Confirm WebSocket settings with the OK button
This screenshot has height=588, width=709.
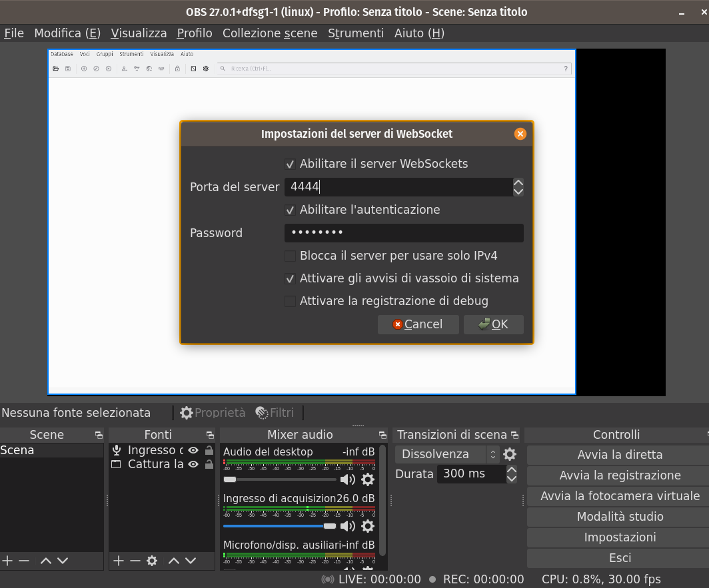pyautogui.click(x=493, y=324)
